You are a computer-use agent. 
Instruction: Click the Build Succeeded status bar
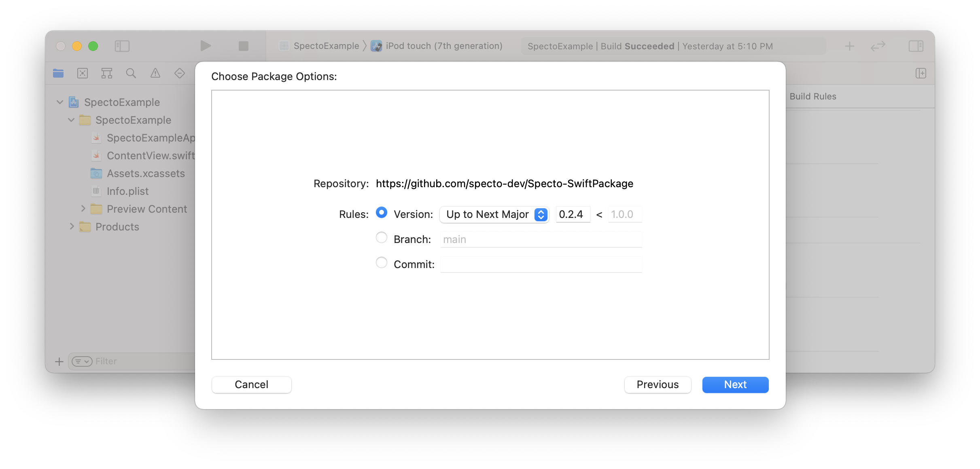click(x=673, y=46)
